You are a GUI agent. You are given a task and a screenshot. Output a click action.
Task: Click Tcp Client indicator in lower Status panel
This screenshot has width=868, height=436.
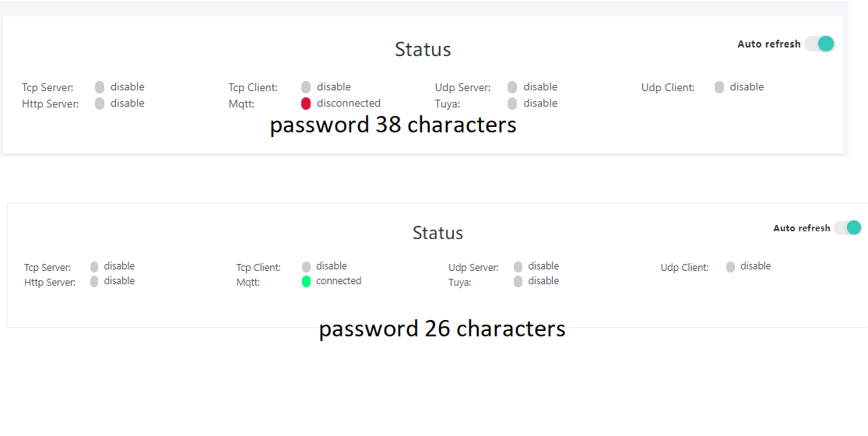(307, 267)
